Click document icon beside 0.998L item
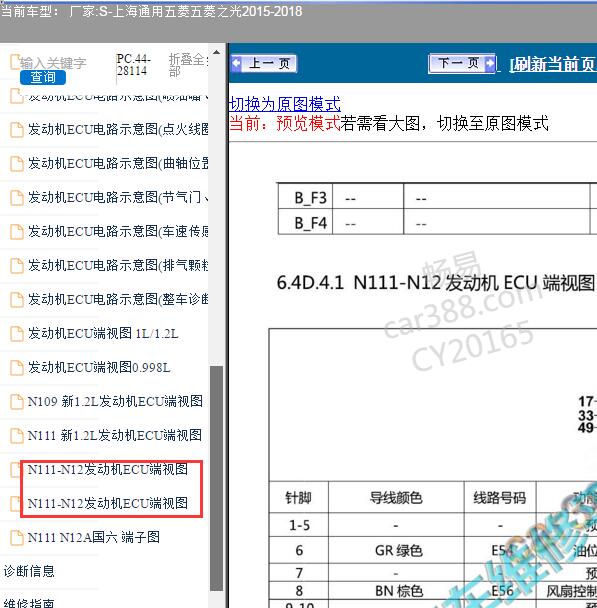This screenshot has height=608, width=597. 16,367
